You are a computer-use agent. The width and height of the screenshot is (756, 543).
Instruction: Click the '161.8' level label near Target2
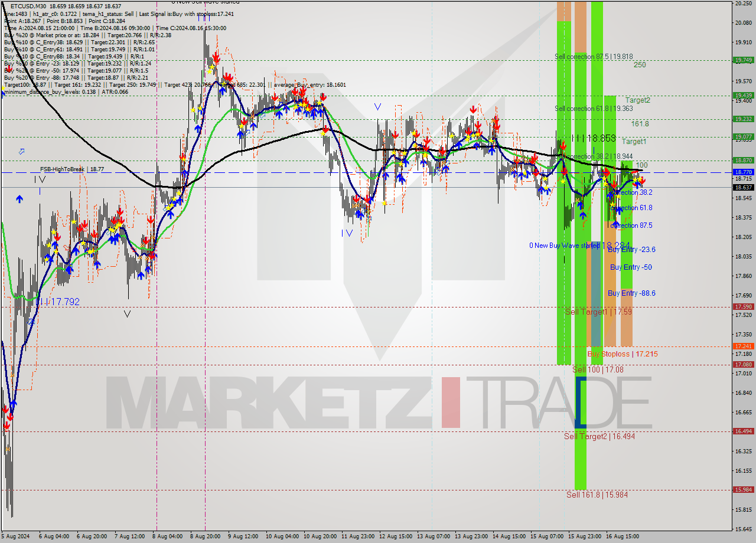click(640, 124)
